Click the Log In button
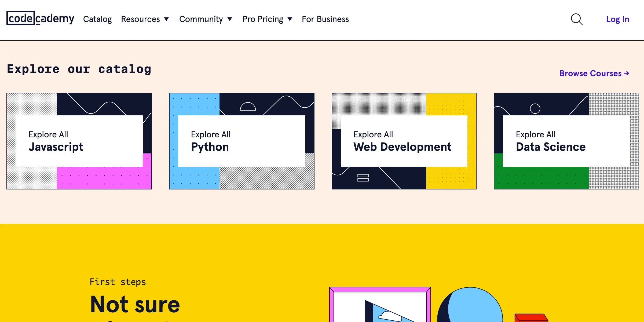This screenshot has height=322, width=644. [x=617, y=19]
